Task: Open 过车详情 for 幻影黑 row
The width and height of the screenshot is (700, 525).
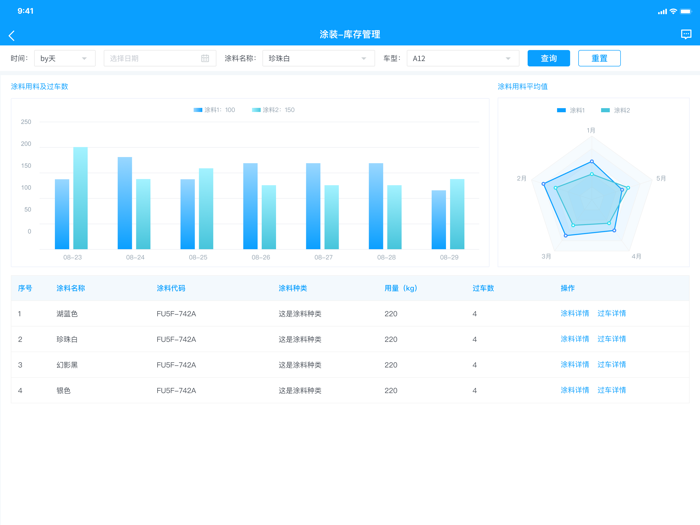Action: coord(612,365)
